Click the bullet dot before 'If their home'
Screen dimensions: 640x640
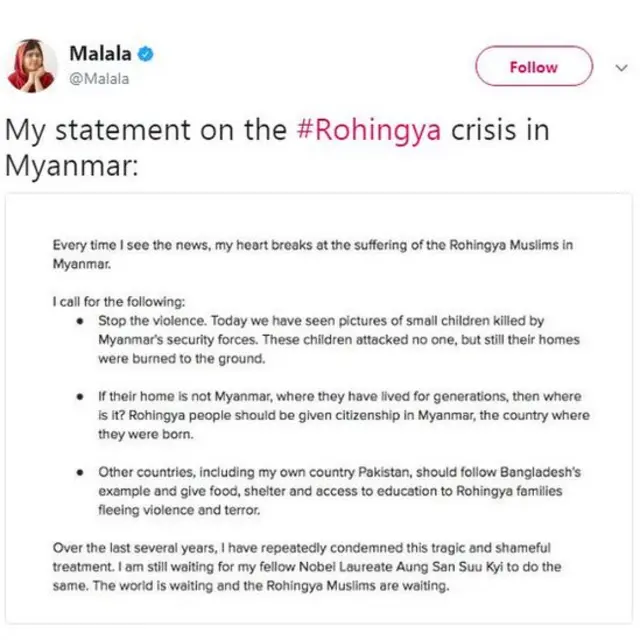81,397
